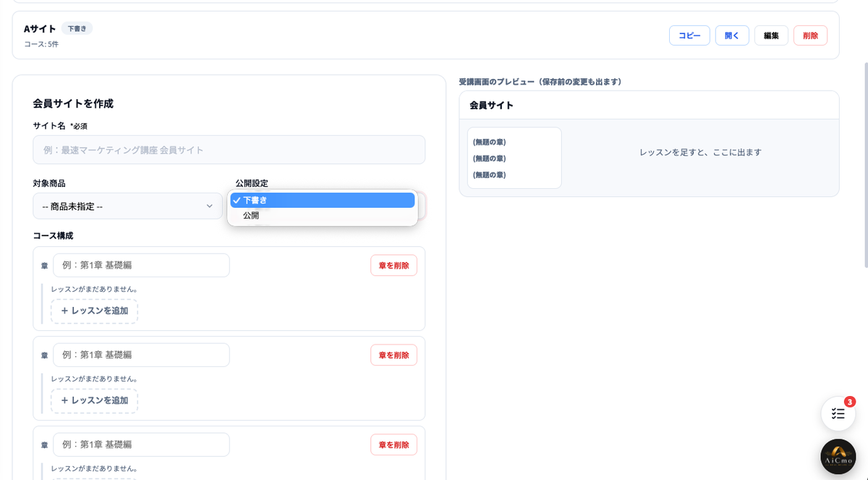This screenshot has height=480, width=868.
Task: Click the second chapter name input field
Action: 141,355
